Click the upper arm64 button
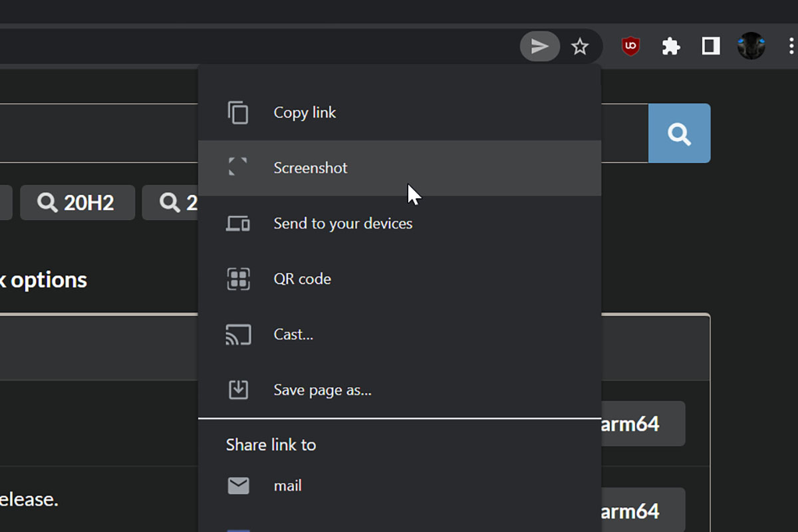The width and height of the screenshot is (798, 532). [643, 424]
